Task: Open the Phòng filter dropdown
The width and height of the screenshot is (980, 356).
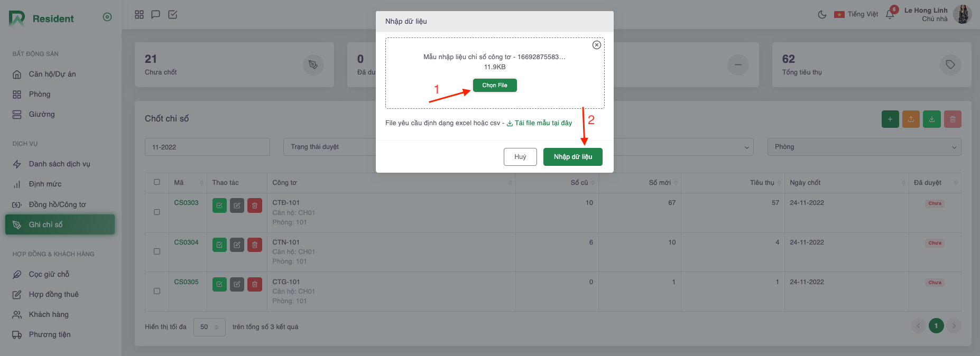Action: click(x=864, y=147)
